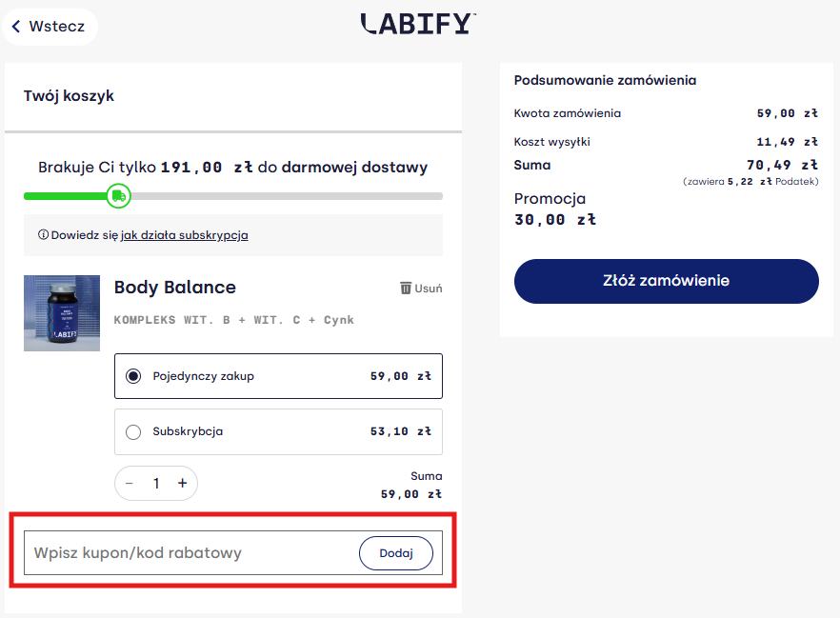
Task: Click the green delivery truck icon
Action: [x=118, y=196]
